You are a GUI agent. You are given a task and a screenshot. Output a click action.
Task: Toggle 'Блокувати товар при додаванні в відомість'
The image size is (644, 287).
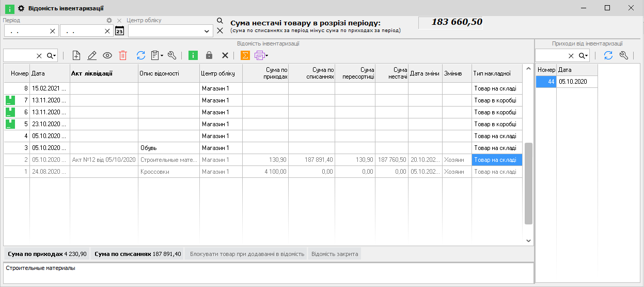247,254
